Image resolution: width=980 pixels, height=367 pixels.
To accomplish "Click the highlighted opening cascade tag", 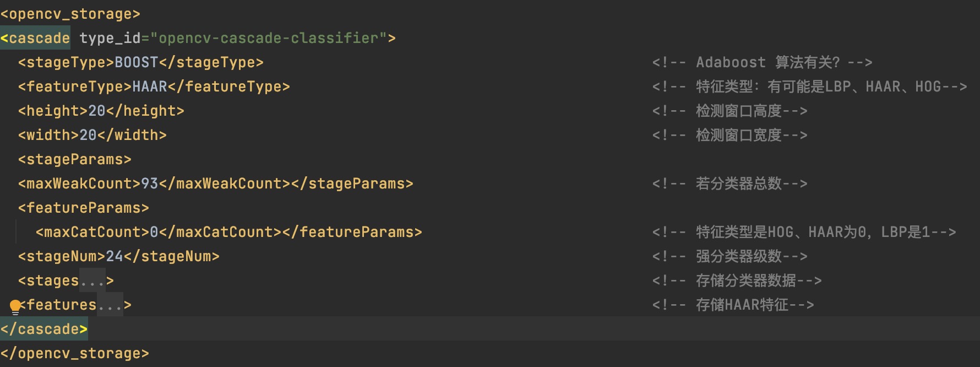I will (36, 39).
